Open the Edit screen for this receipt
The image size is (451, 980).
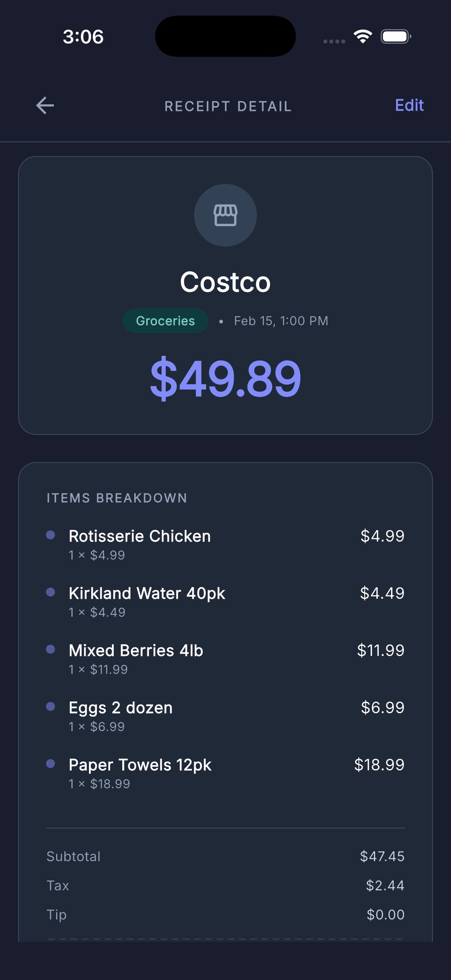click(x=408, y=105)
